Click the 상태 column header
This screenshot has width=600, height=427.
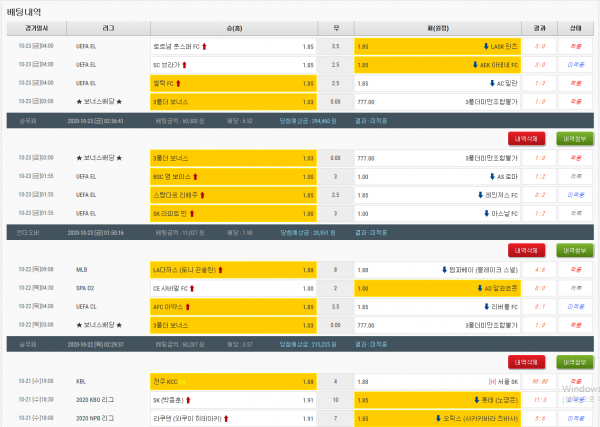click(x=576, y=29)
